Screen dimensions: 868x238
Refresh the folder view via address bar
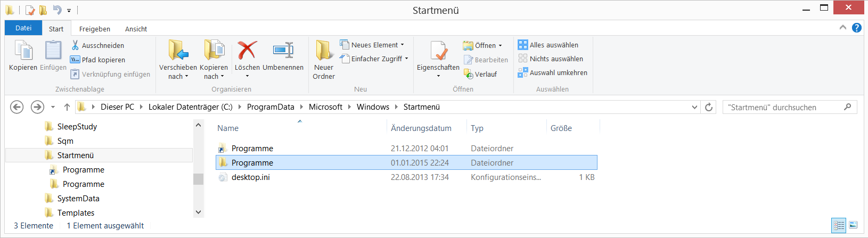(x=709, y=107)
